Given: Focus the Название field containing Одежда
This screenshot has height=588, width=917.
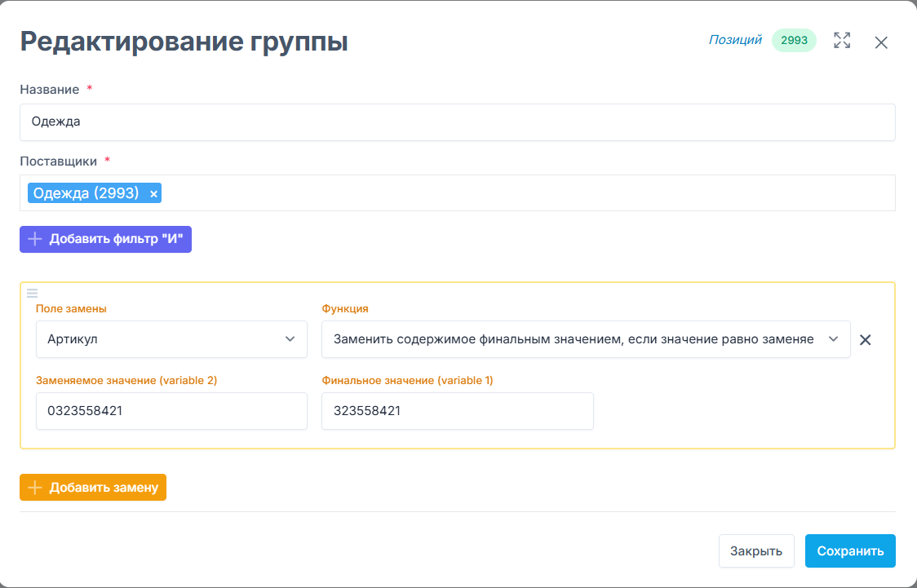Looking at the screenshot, I should point(457,122).
